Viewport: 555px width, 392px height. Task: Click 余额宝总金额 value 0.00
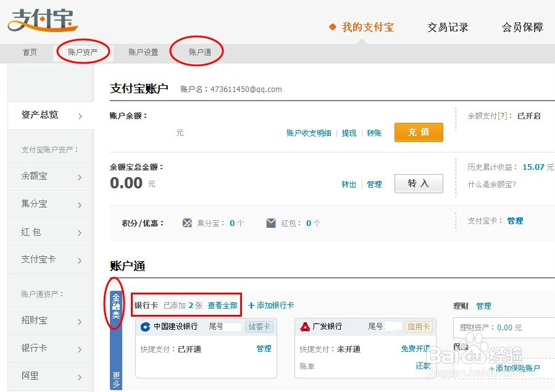tap(126, 183)
